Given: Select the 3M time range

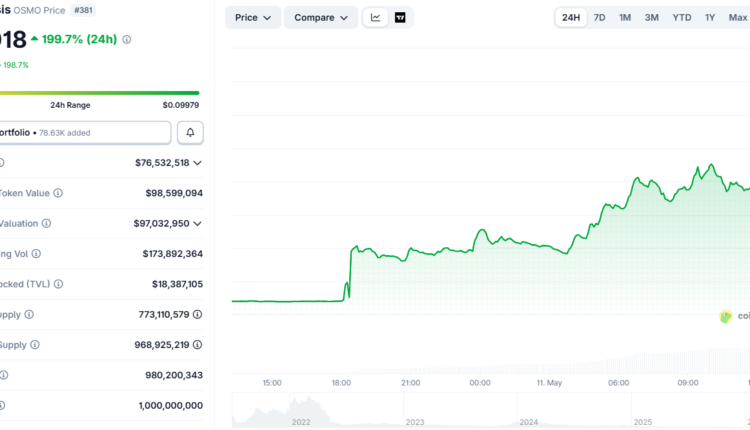Looking at the screenshot, I should pos(651,18).
